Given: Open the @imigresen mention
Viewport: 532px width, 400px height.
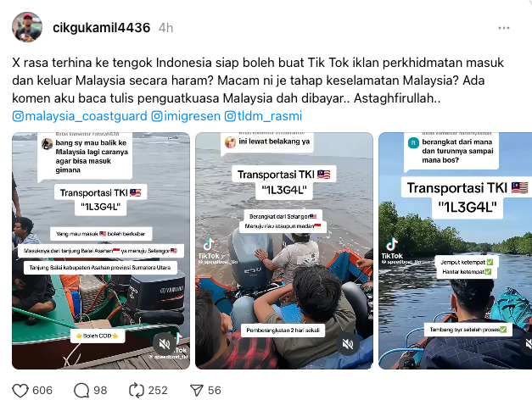Looking at the screenshot, I should click(186, 116).
